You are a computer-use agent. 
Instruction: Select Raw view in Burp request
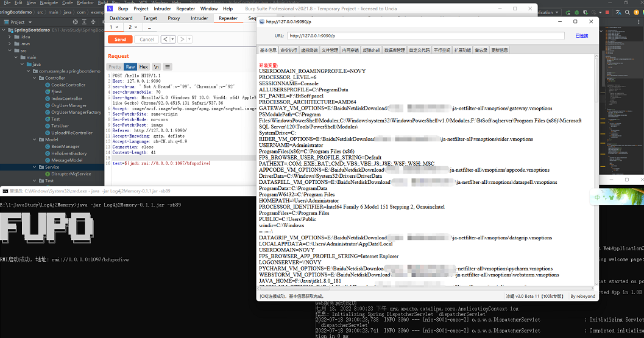[x=130, y=67]
